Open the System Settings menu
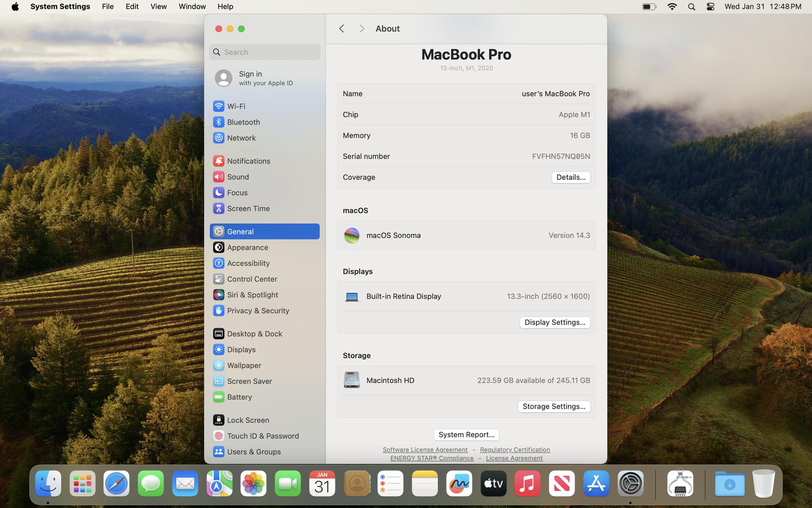Image resolution: width=812 pixels, height=508 pixels. pos(60,7)
